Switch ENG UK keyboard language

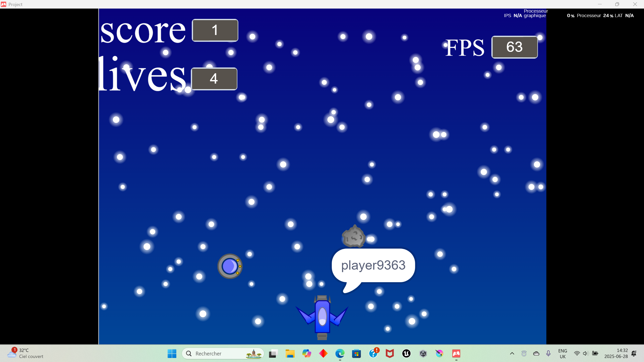[x=562, y=353]
